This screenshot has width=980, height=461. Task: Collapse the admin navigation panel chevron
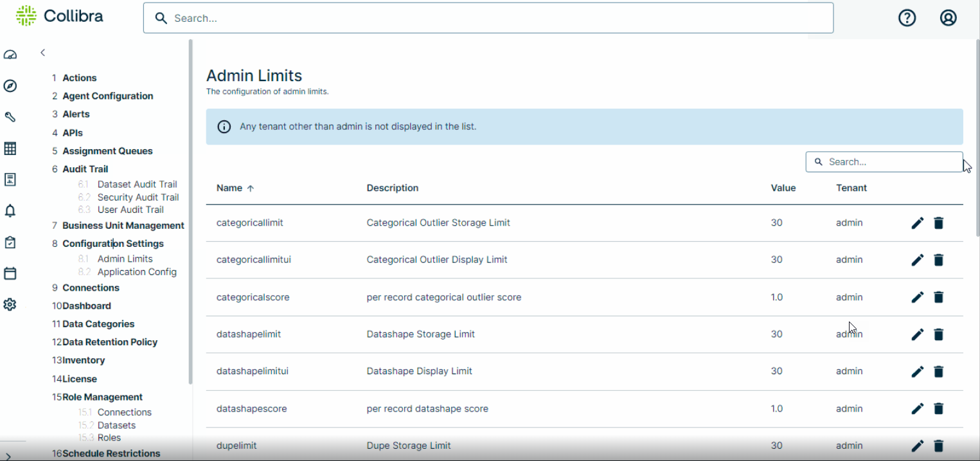[42, 53]
